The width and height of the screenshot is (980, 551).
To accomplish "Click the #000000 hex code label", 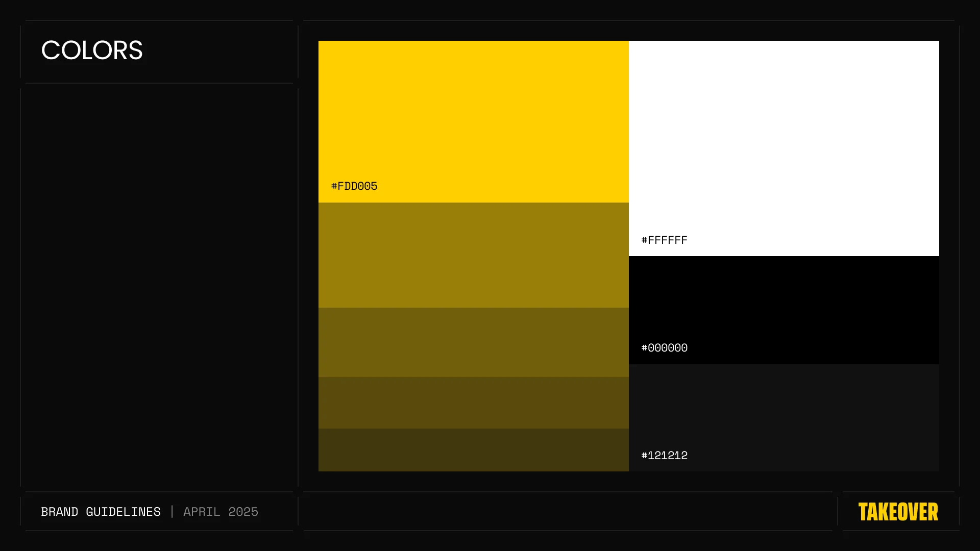I will pyautogui.click(x=665, y=348).
